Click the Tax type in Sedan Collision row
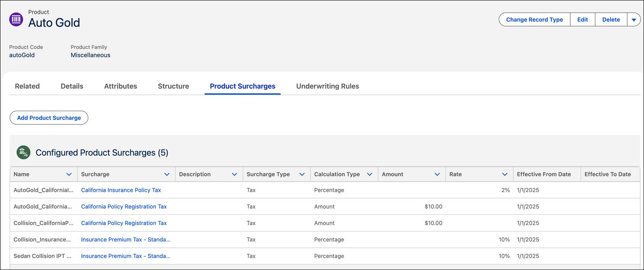 [x=251, y=256]
